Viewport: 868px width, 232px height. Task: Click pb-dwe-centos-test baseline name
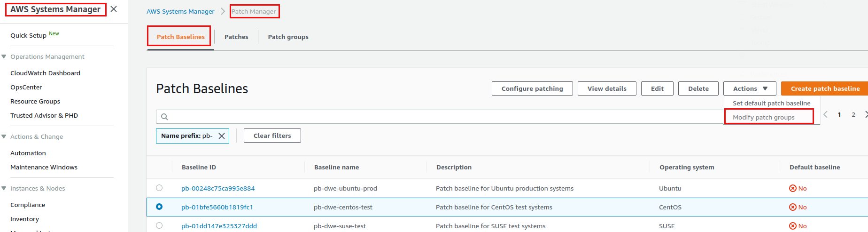(x=343, y=207)
